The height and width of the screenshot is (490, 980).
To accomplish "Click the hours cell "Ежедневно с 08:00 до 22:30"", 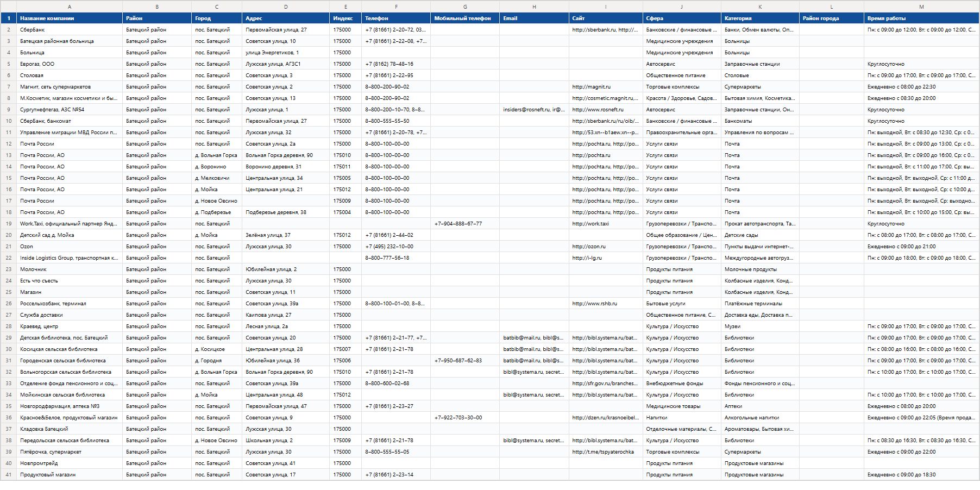I will tap(922, 87).
